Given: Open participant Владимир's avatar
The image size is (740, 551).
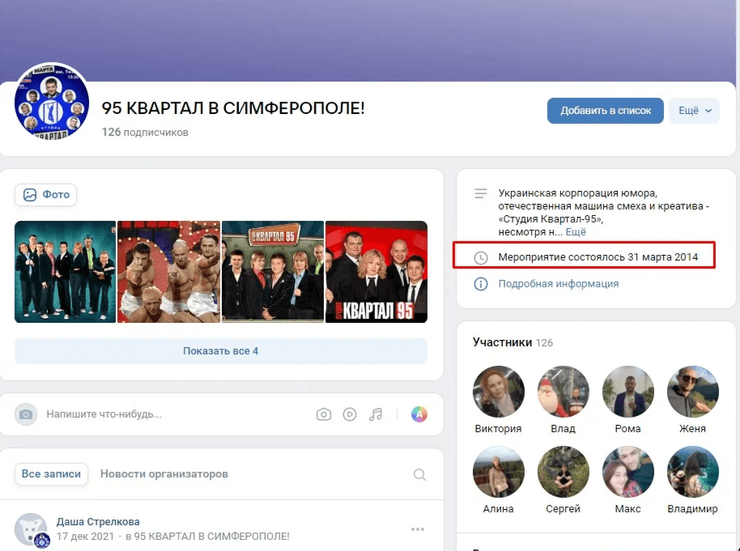Looking at the screenshot, I should coord(692,472).
